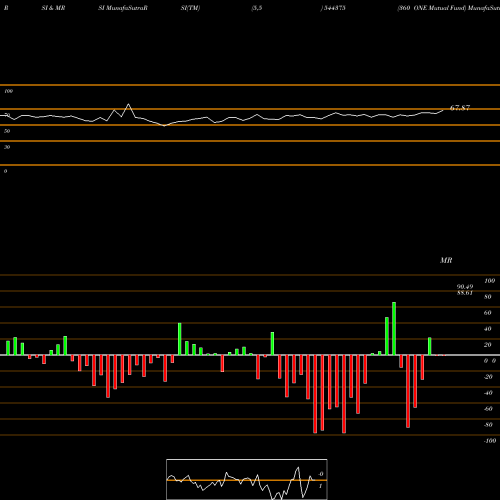500x500 pixels.
Task: Open the mini line chart thumbnail at bottom
Action: (247, 479)
